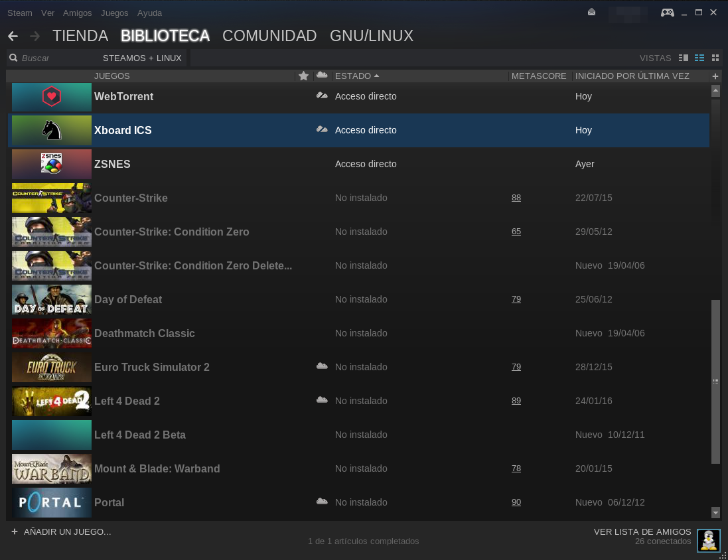
Task: Launch Big Picture mode via gamepad icon
Action: [x=668, y=12]
